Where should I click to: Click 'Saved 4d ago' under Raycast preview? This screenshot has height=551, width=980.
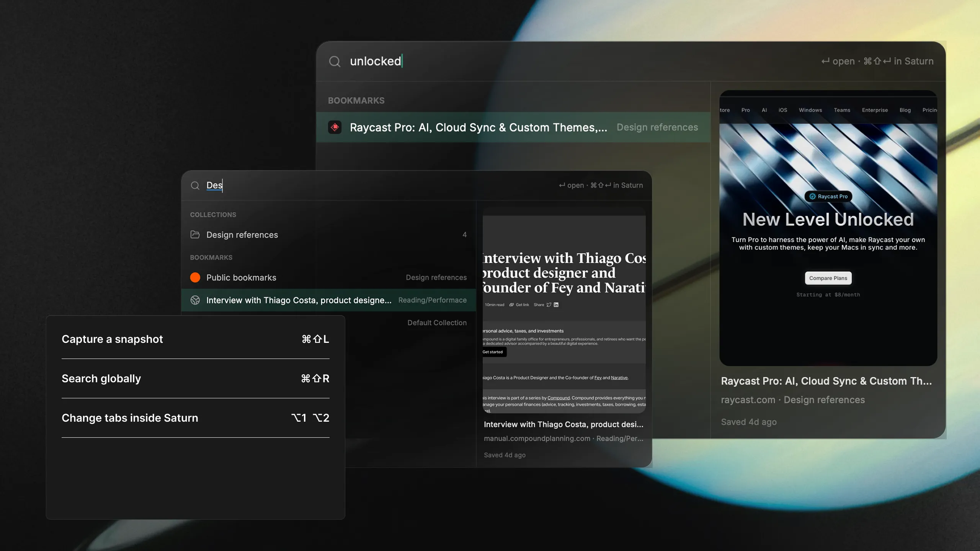pyautogui.click(x=749, y=422)
